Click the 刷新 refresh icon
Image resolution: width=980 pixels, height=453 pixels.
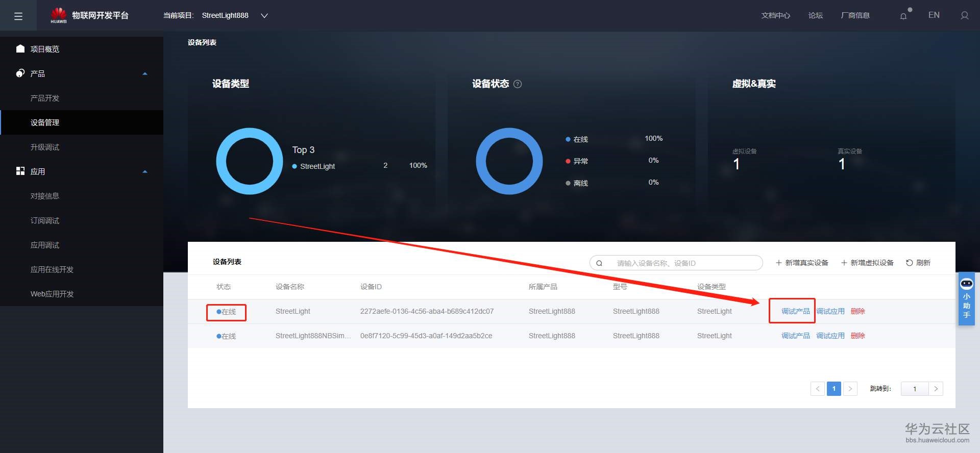(910, 263)
